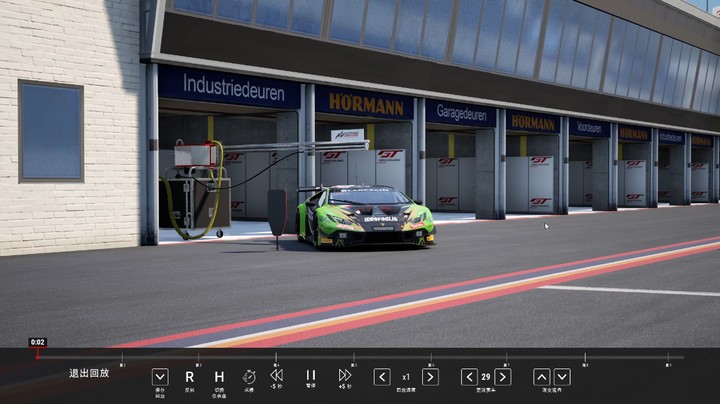Decrease playback speed with the left arrow beside x1
The width and height of the screenshot is (720, 404).
(382, 377)
